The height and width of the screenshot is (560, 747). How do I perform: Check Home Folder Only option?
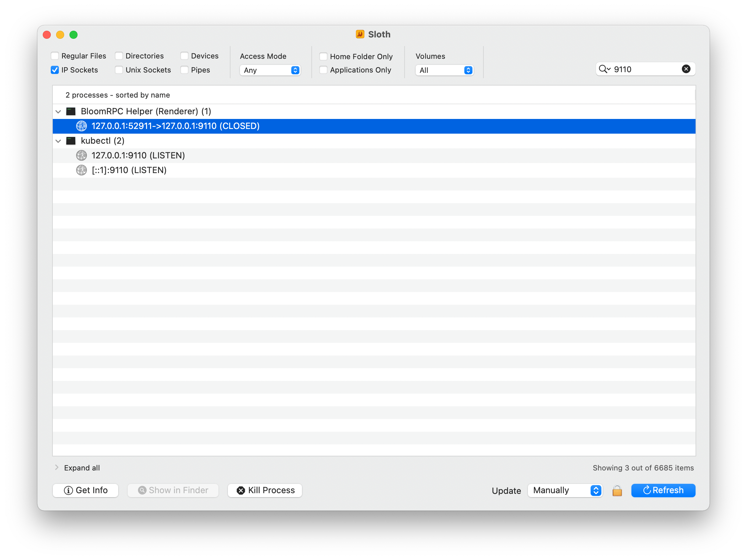[x=323, y=56]
